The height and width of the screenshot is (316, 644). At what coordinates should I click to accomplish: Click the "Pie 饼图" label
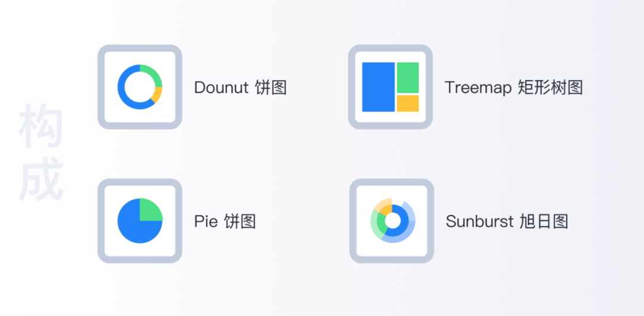point(225,221)
